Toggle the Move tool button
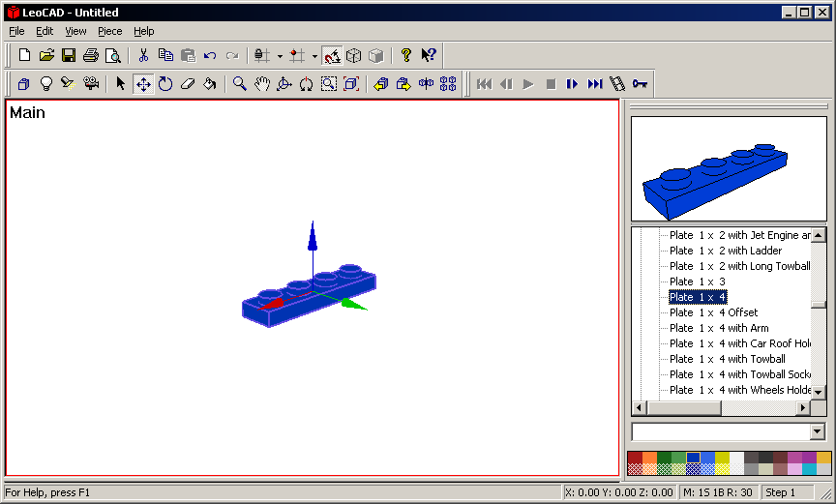Viewport: 836px width, 504px height. pyautogui.click(x=143, y=84)
